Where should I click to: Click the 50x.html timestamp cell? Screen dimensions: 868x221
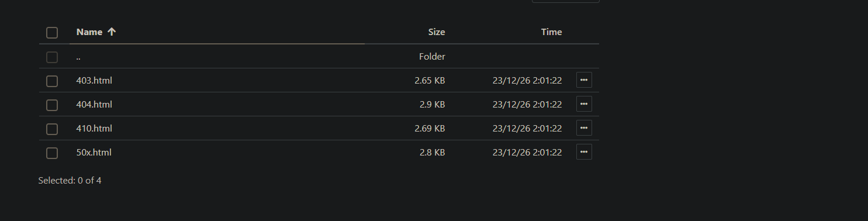527,153
